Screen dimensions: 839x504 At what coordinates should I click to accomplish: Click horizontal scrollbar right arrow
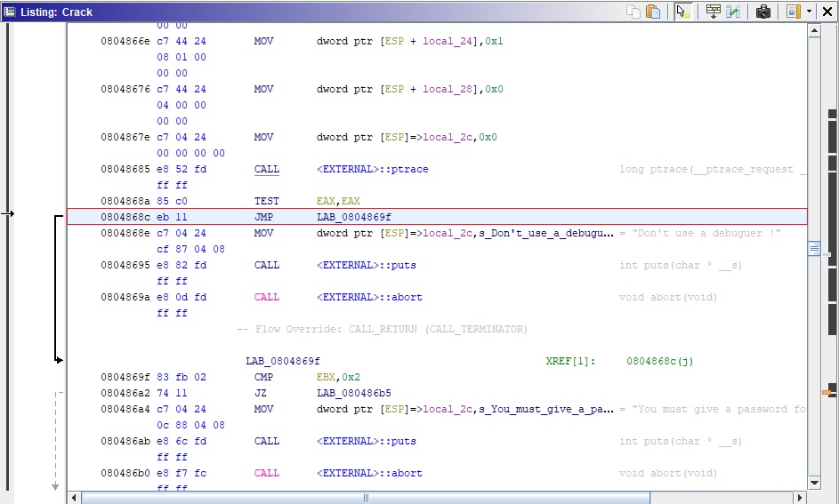click(x=800, y=498)
